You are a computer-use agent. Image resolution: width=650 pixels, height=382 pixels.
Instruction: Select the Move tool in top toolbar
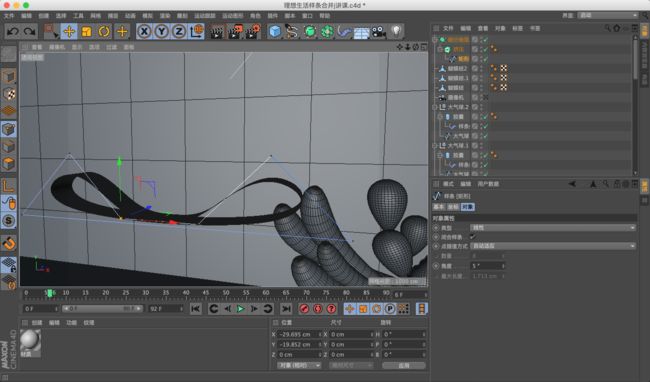(69, 31)
